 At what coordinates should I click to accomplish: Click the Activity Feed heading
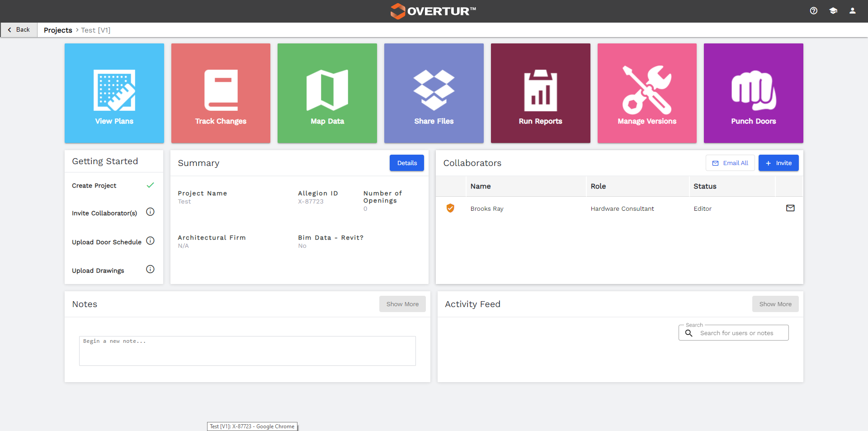(472, 304)
